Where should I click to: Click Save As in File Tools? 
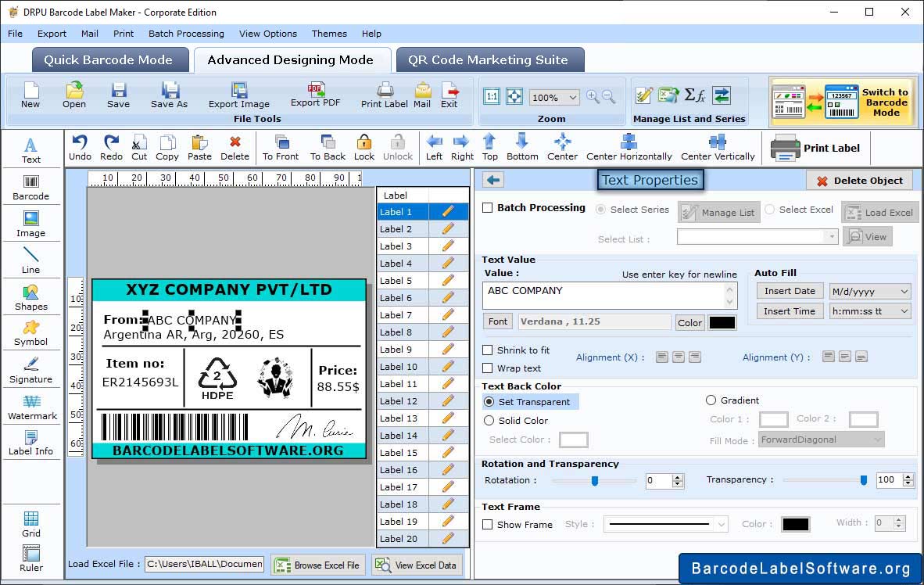(x=169, y=95)
